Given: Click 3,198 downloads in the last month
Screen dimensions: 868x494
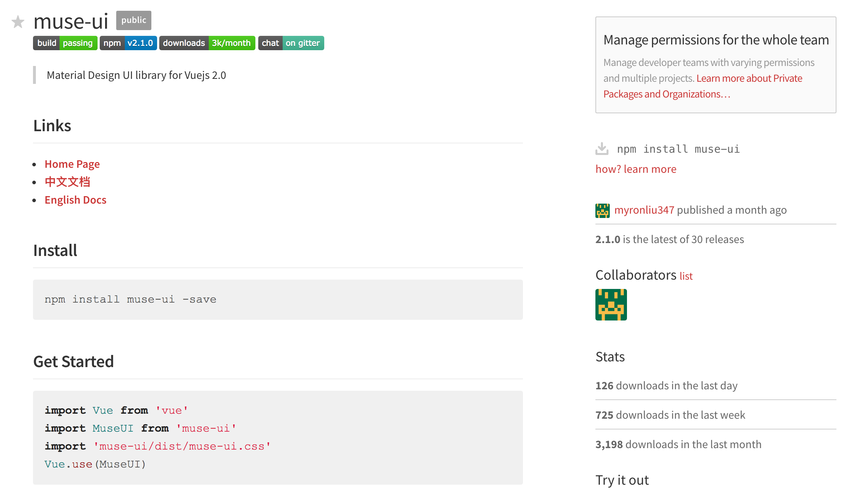Looking at the screenshot, I should point(678,444).
